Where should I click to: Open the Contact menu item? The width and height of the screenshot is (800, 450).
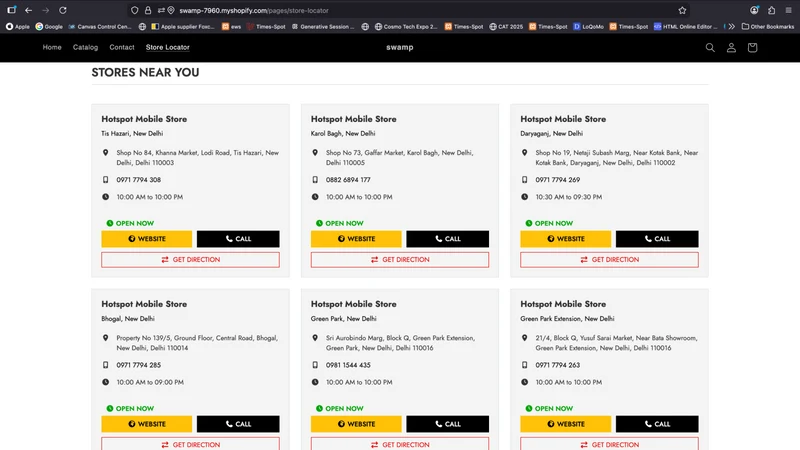point(122,47)
